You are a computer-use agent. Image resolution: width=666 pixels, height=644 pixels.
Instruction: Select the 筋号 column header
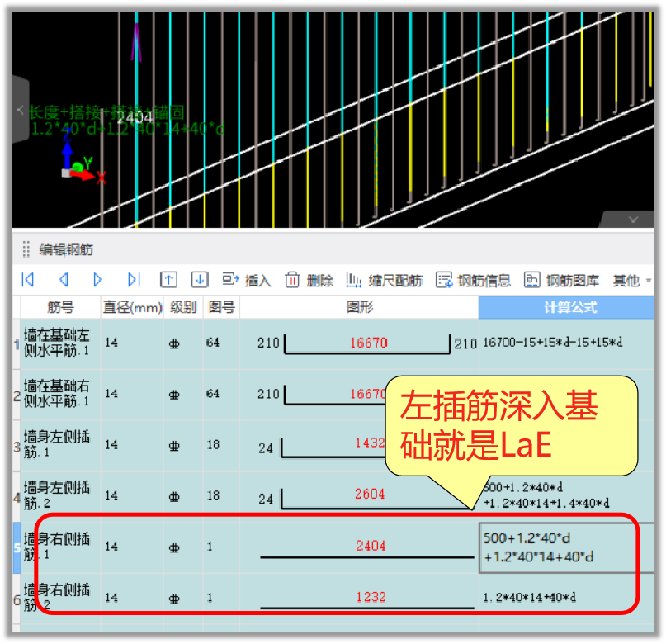[x=61, y=307]
